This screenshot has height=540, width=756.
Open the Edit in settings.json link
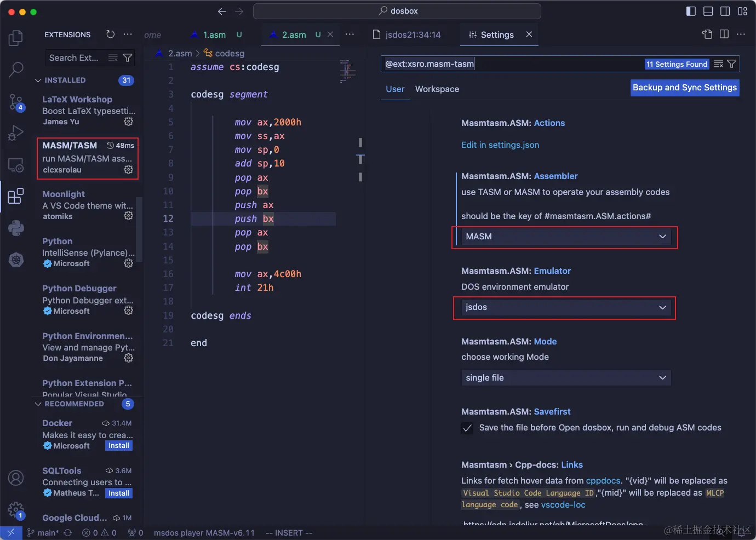pyautogui.click(x=500, y=145)
